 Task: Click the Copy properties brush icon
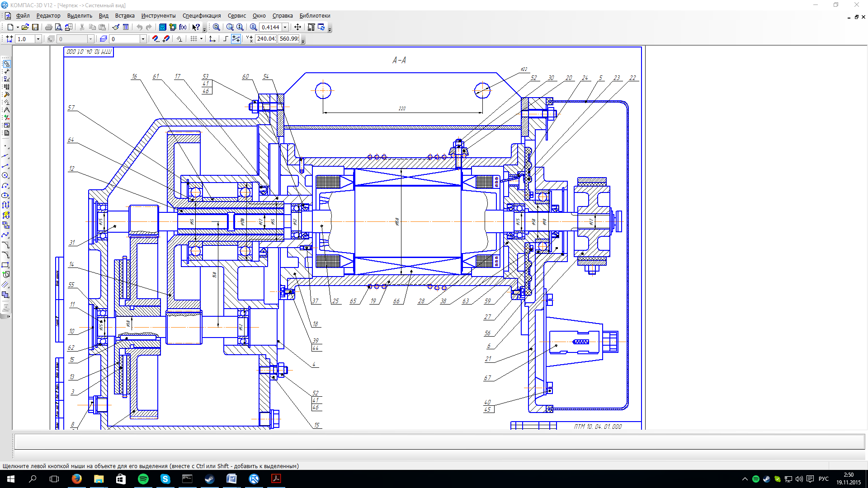pos(116,27)
